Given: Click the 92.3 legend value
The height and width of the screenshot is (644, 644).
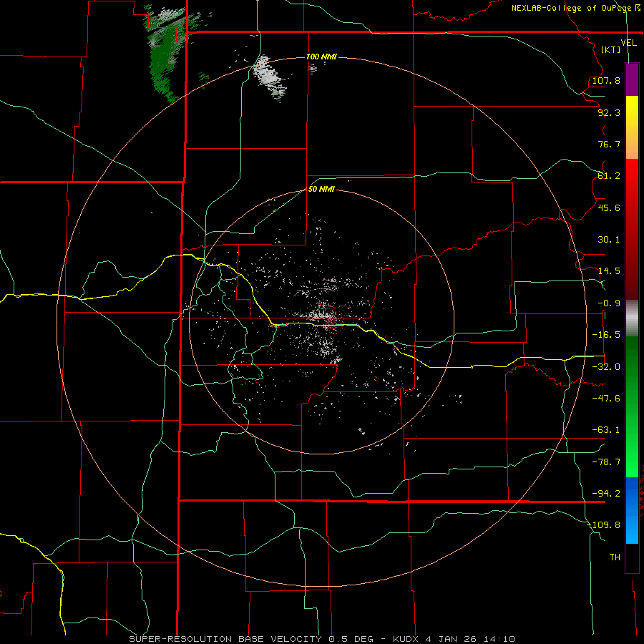Looking at the screenshot, I should point(609,112).
